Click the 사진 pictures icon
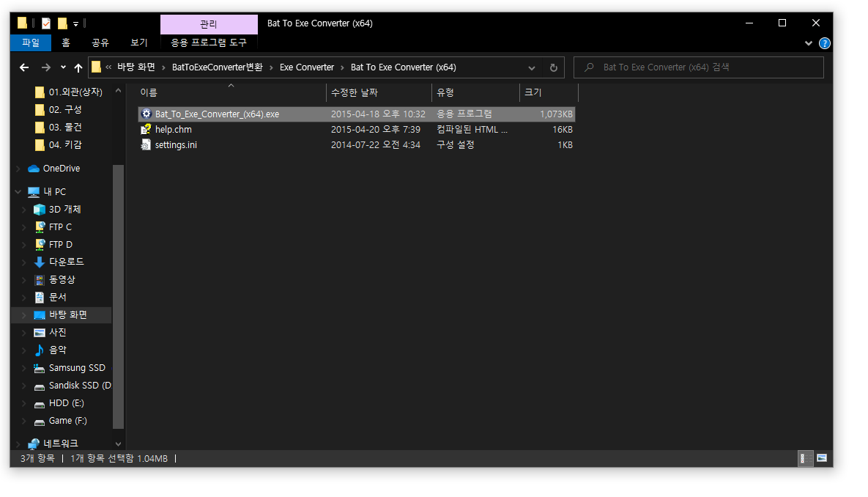 tap(40, 333)
